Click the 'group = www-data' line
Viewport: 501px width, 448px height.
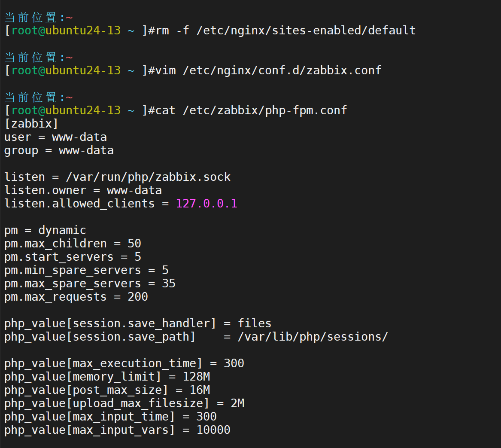point(59,151)
